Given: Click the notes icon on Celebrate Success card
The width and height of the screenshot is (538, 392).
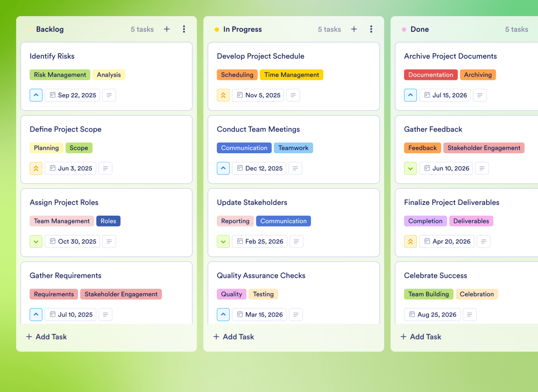Looking at the screenshot, I should click(469, 314).
